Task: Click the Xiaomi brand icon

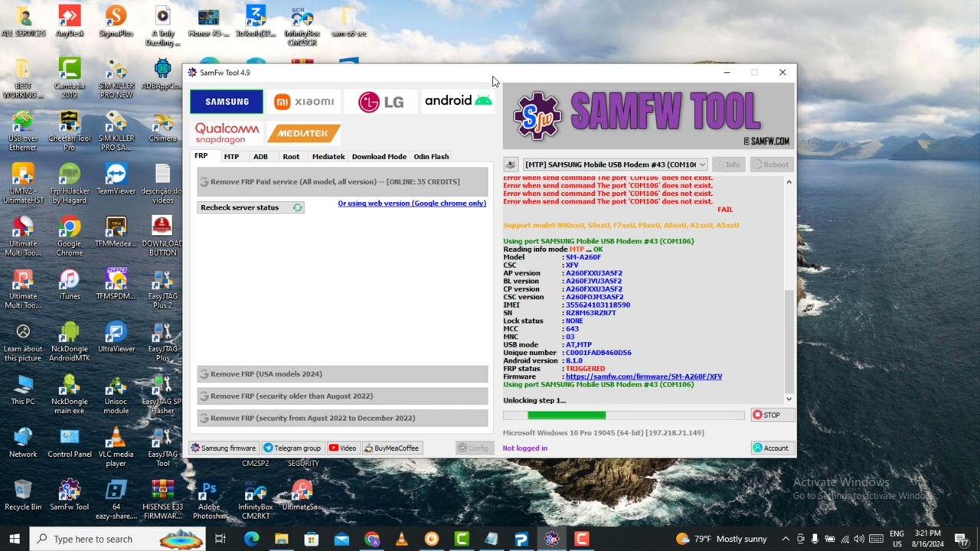Action: click(304, 100)
